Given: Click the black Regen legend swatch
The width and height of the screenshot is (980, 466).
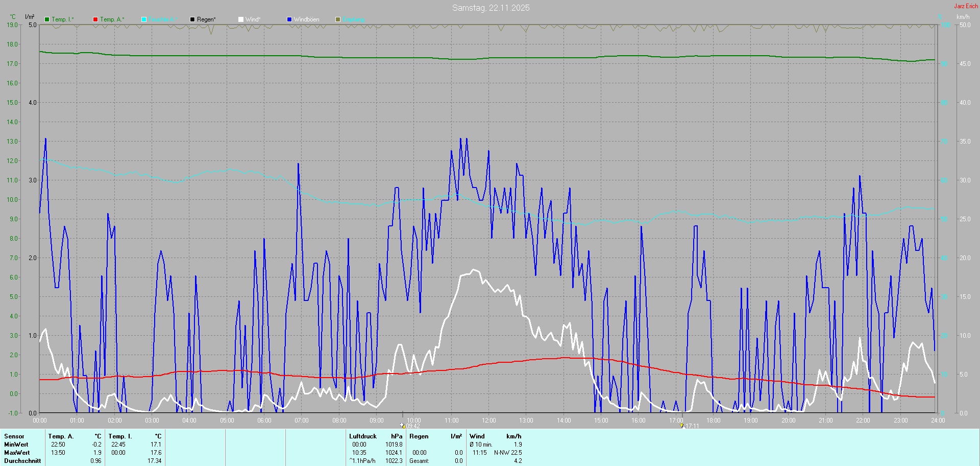Looking at the screenshot, I should [x=192, y=19].
